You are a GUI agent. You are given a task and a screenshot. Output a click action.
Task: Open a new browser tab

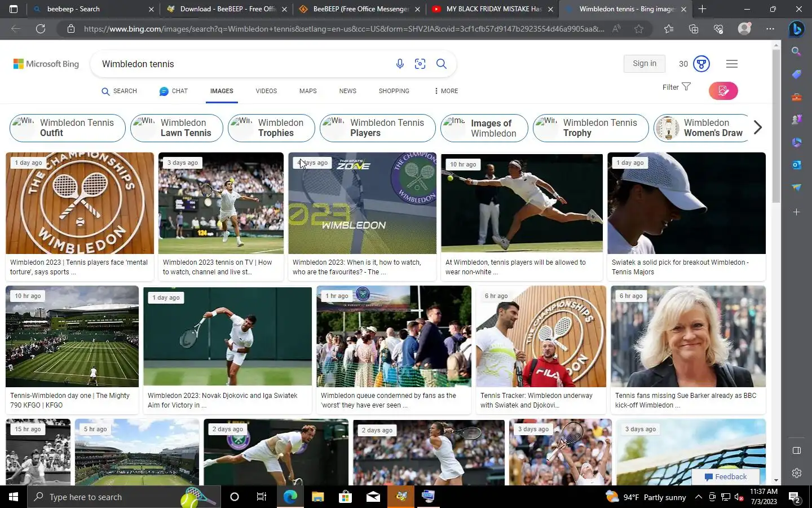tap(702, 9)
